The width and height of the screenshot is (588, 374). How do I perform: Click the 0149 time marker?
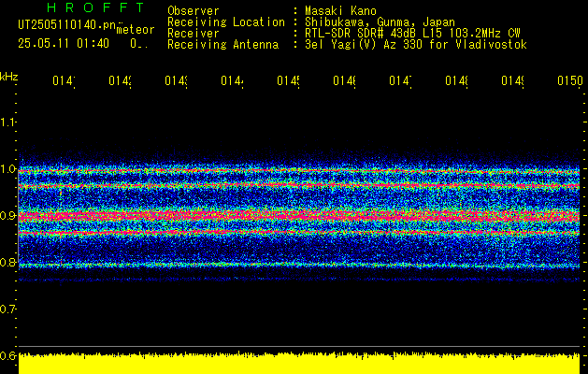coord(513,80)
